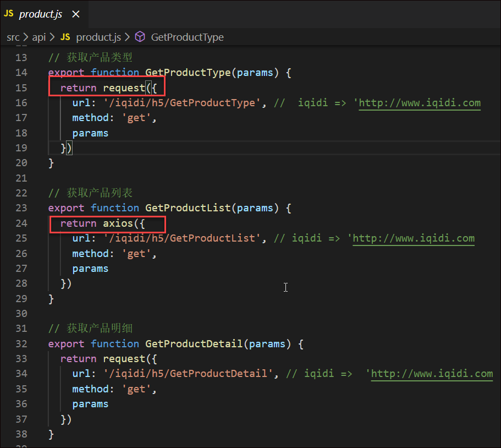Click the api breadcrumb segment
This screenshot has height=448, width=501.
tap(39, 37)
